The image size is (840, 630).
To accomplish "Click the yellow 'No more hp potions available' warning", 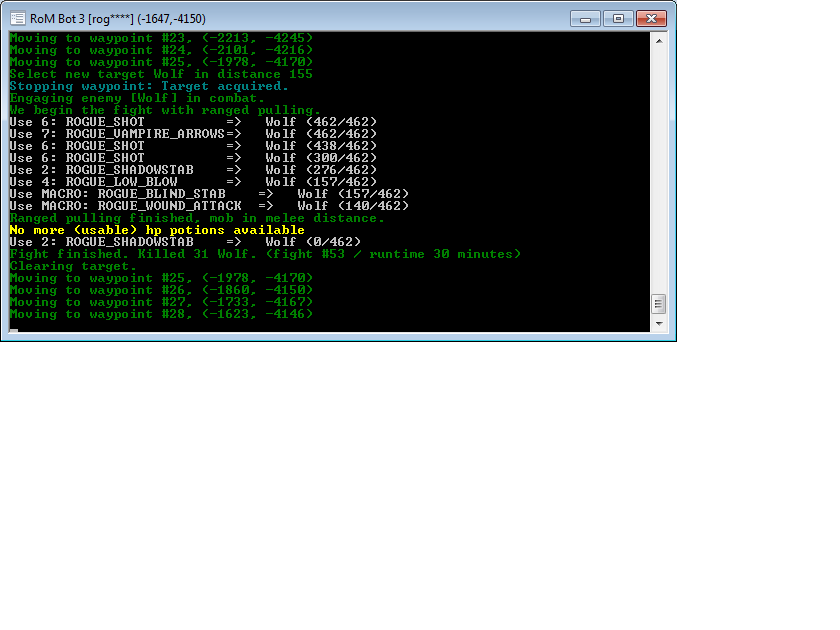I will 157,230.
